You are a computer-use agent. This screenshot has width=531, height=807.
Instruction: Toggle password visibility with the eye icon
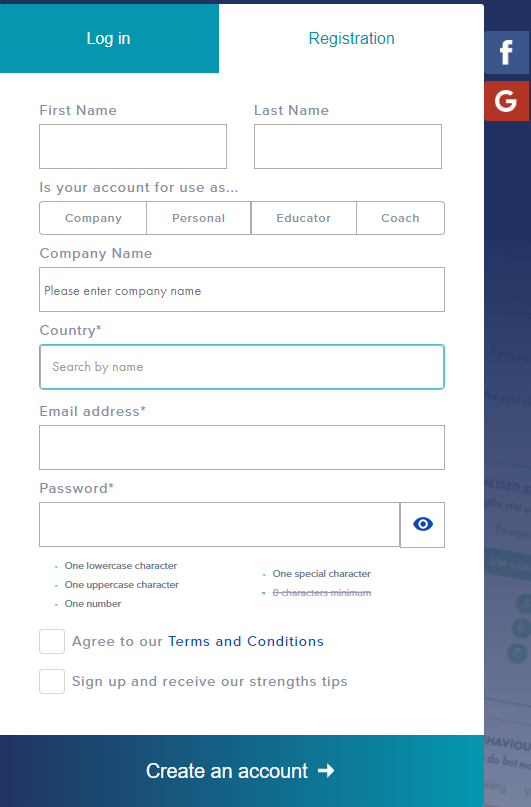point(422,524)
